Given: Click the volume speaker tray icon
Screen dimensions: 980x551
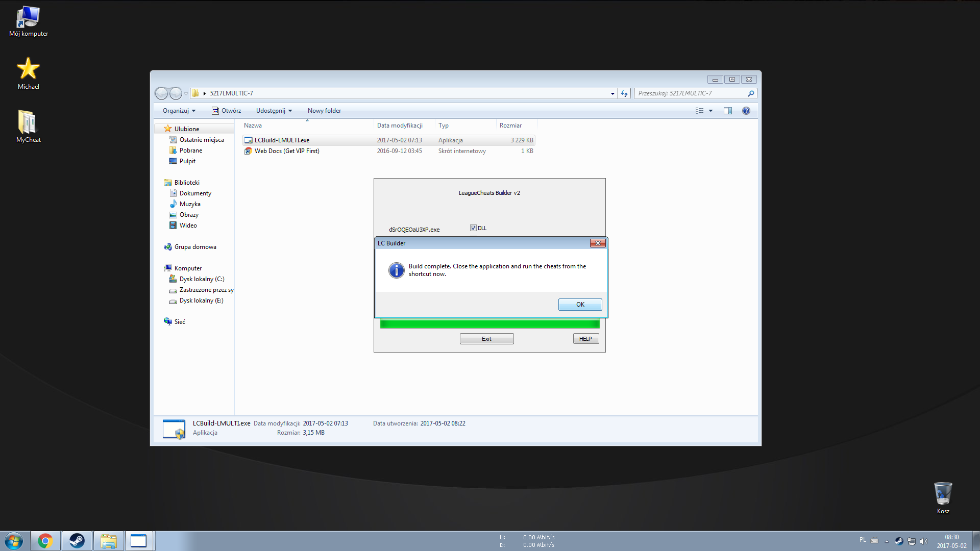Looking at the screenshot, I should click(x=924, y=541).
